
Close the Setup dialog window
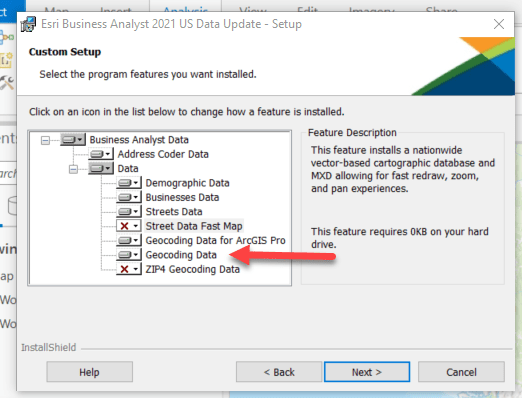coord(499,24)
